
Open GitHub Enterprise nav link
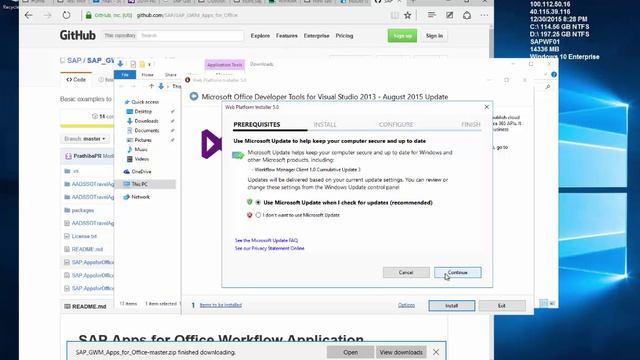click(316, 36)
